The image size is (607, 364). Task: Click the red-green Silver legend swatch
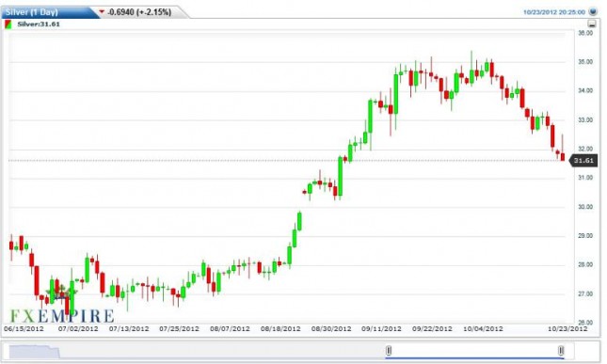coord(8,24)
